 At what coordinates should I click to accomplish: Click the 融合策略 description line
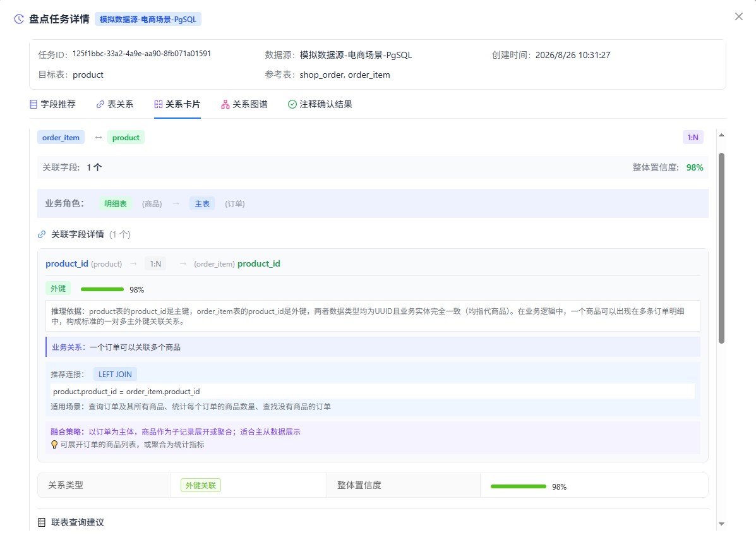click(176, 431)
